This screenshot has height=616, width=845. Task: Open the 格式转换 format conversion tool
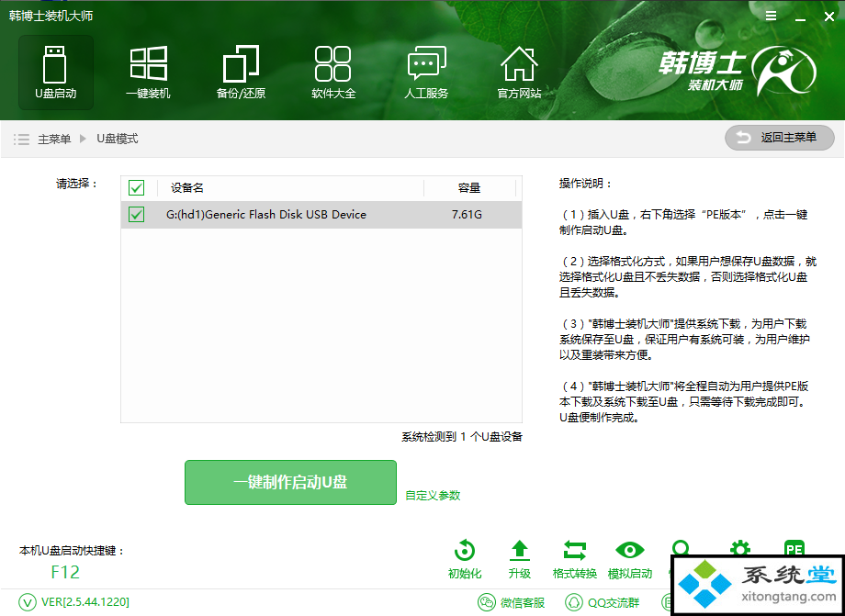click(575, 559)
